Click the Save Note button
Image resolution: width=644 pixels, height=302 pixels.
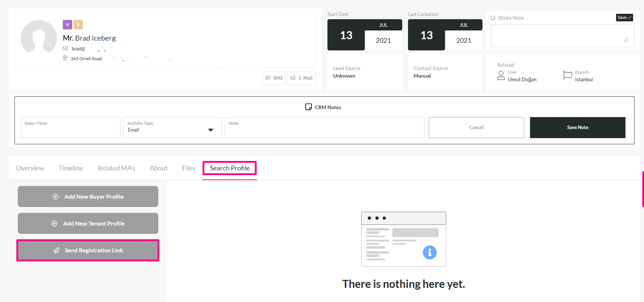tap(577, 128)
